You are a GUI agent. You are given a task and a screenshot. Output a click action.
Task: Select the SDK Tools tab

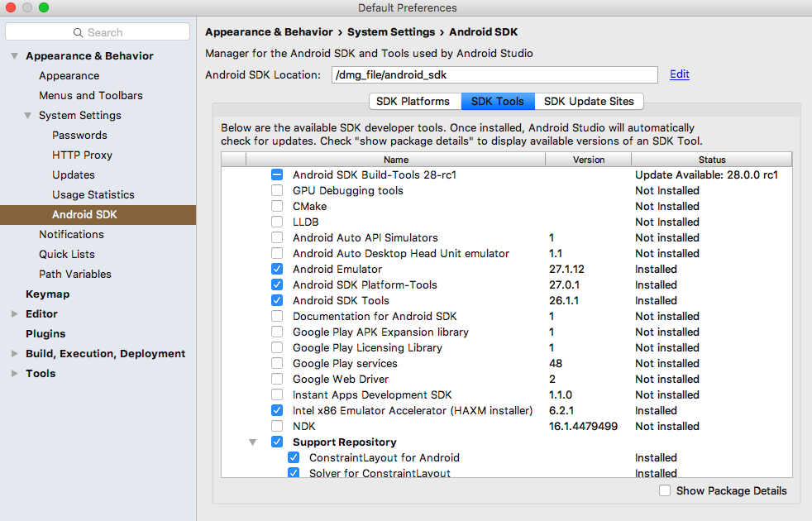click(498, 102)
